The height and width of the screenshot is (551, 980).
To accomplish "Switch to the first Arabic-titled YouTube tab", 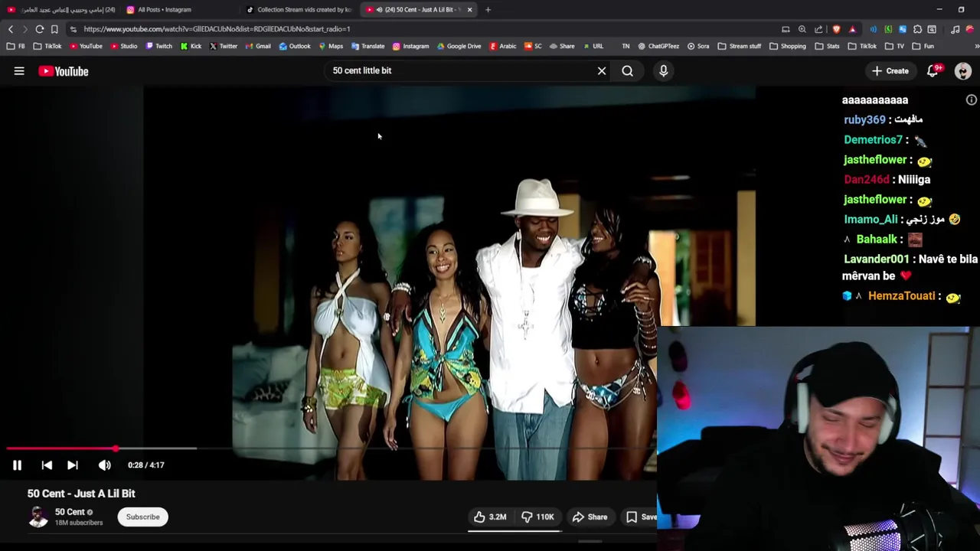I will pos(61,10).
